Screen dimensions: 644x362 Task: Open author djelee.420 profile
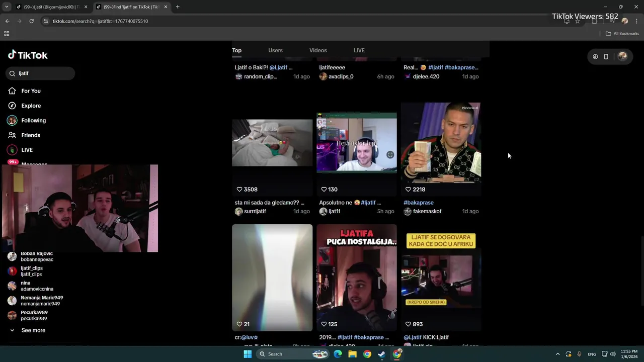pos(426,76)
